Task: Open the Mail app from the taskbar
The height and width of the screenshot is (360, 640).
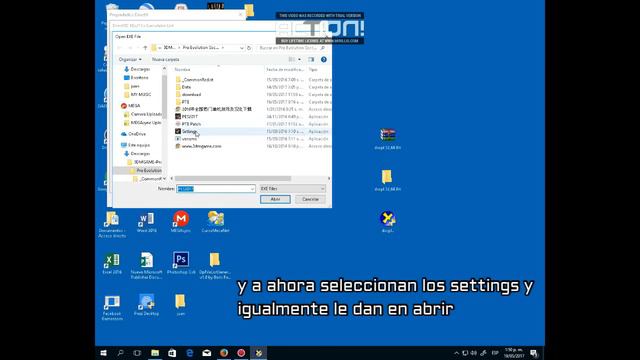Action: (207, 353)
